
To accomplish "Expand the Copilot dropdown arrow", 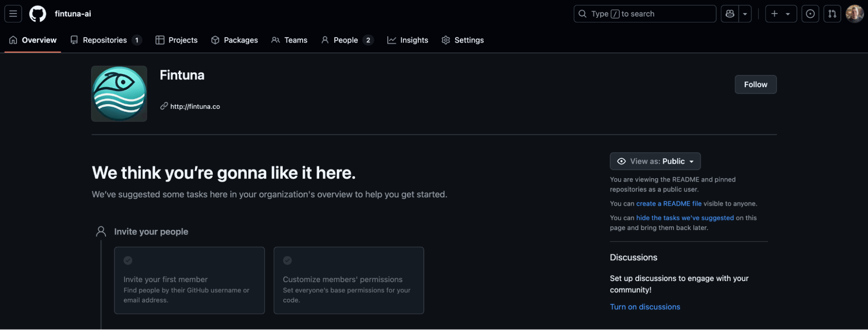I will click(x=745, y=14).
